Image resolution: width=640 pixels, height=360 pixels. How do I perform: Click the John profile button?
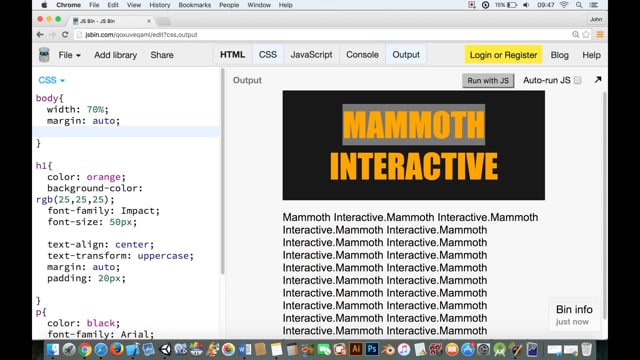[x=596, y=20]
